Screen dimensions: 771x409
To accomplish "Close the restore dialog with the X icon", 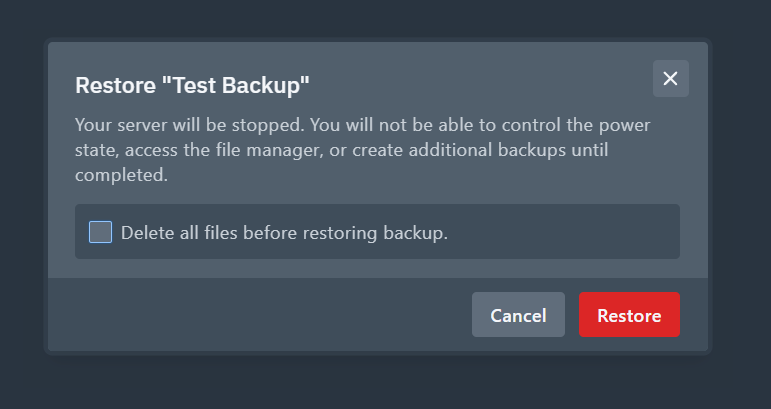I will pyautogui.click(x=670, y=79).
